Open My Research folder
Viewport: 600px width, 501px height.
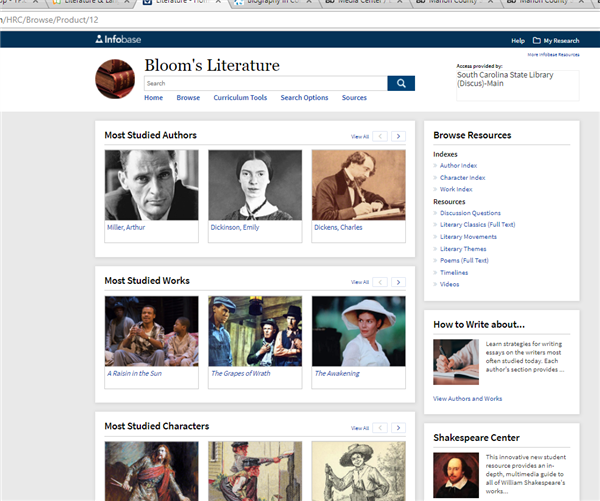pos(556,41)
